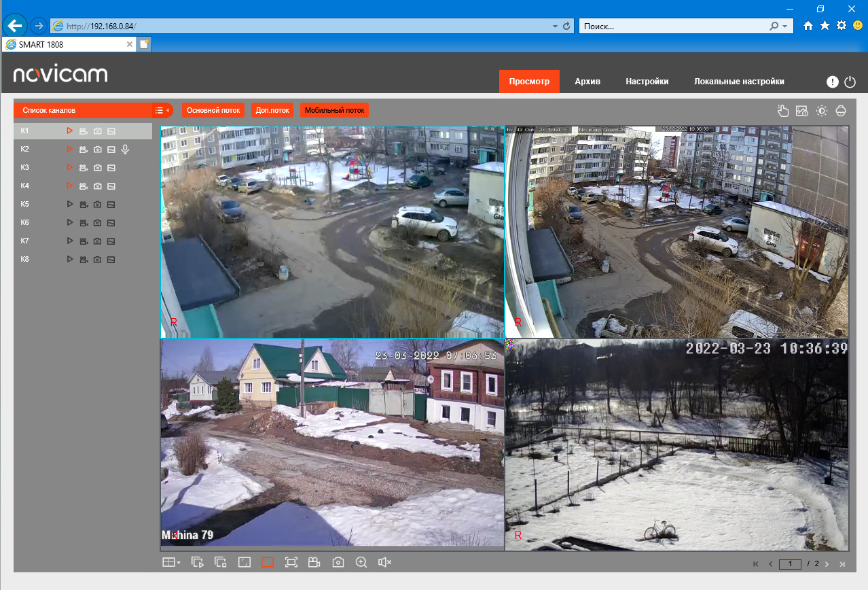868x590 pixels.
Task: Start recording all channels with camcorder icon
Action: coord(314,562)
